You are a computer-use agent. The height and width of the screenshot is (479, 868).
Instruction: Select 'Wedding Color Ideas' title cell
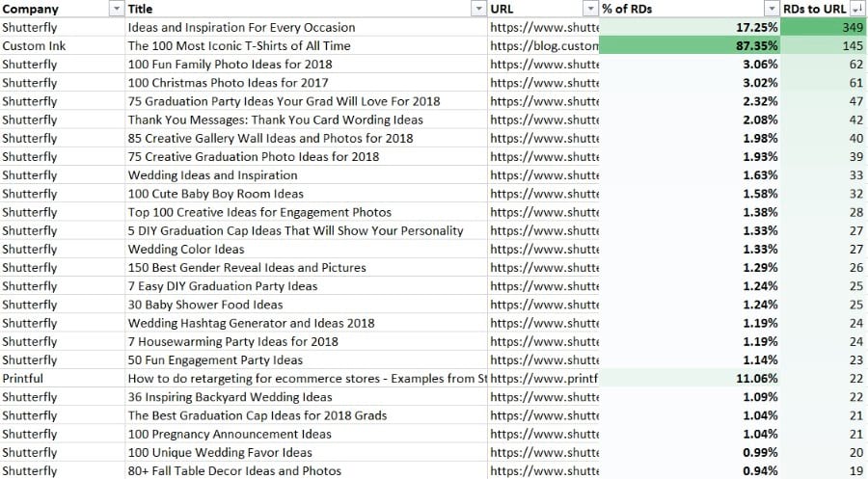(307, 250)
